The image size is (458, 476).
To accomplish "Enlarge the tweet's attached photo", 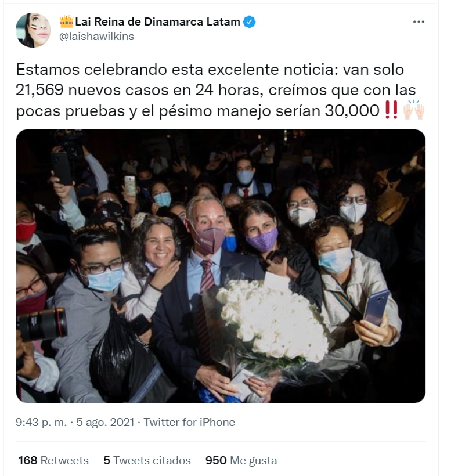I will click(x=221, y=266).
